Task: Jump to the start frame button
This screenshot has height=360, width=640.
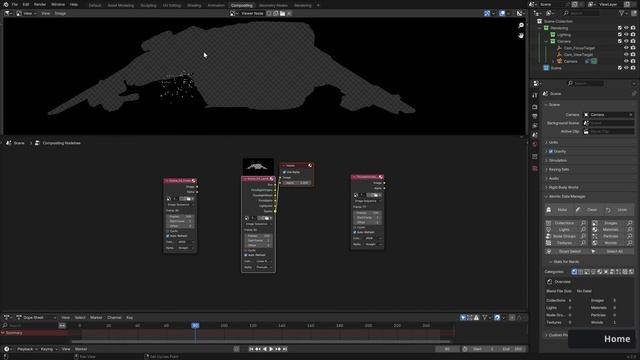Action: coord(251,349)
